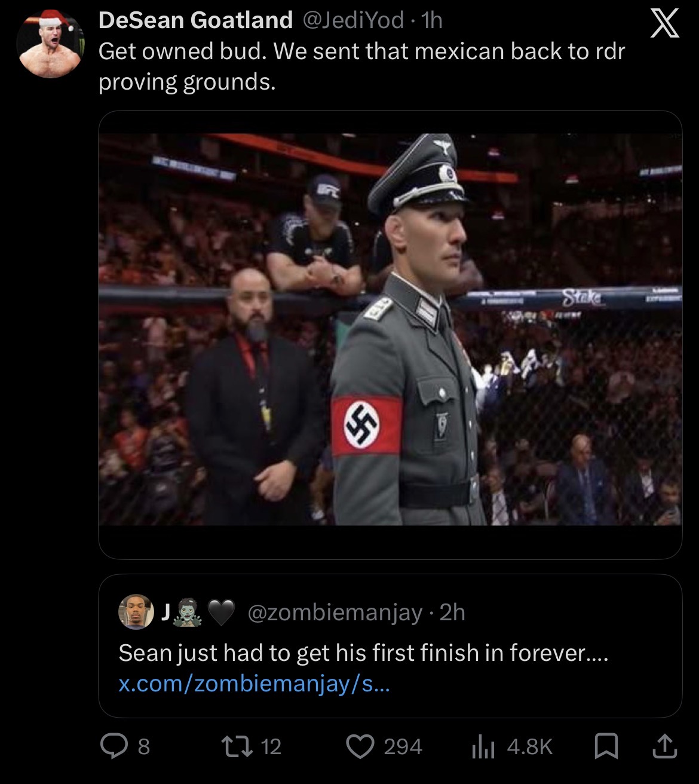Click the 1h timestamp of the post
The height and width of the screenshot is (784, 699).
tap(431, 20)
